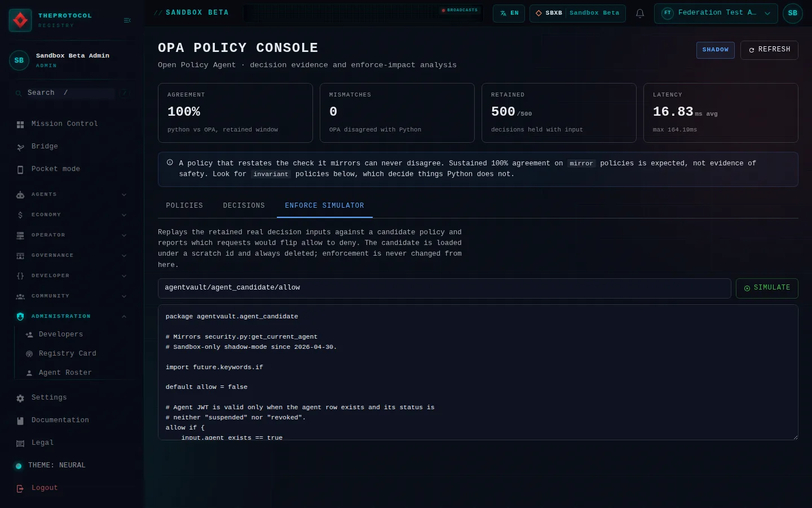The width and height of the screenshot is (812, 508).
Task: Open the Settings link
Action: (49, 398)
